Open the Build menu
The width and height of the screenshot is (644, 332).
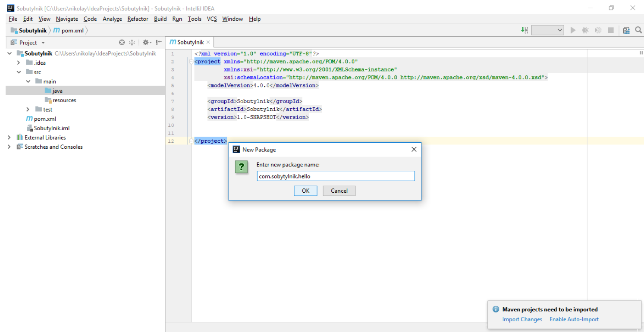pyautogui.click(x=160, y=19)
